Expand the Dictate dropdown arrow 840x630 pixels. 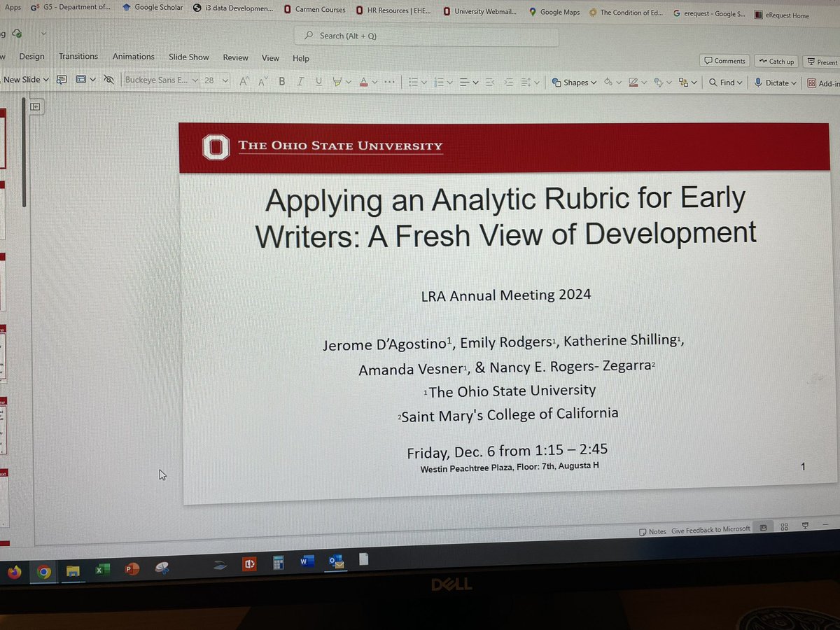[793, 83]
